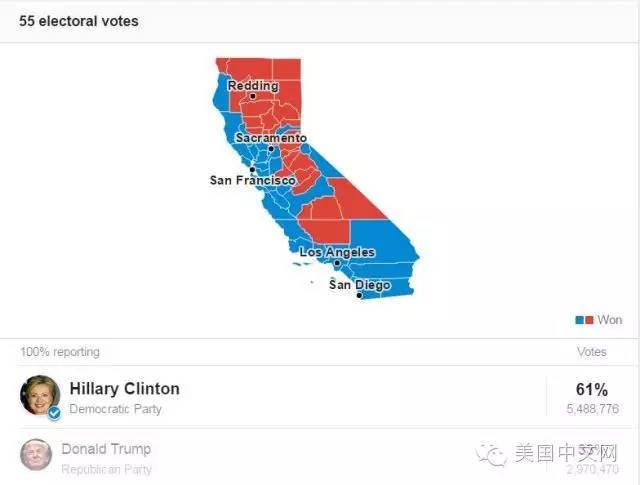The width and height of the screenshot is (640, 485).
Task: Click the San Francisco city marker dot
Action: click(252, 170)
